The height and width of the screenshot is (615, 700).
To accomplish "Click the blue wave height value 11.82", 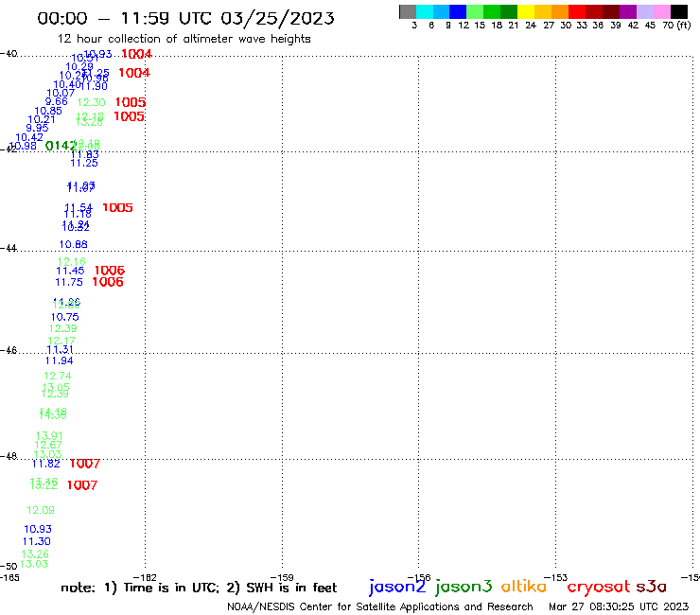I will 45,464.
